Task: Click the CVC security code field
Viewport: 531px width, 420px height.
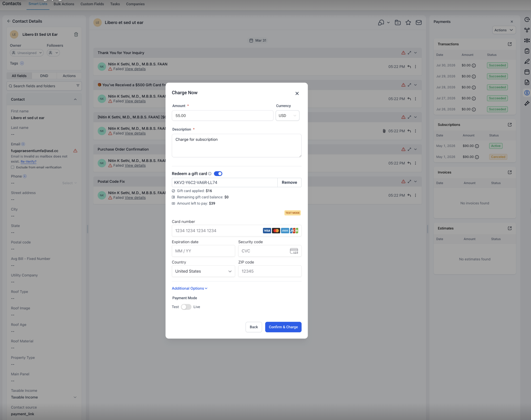Action: (270, 251)
